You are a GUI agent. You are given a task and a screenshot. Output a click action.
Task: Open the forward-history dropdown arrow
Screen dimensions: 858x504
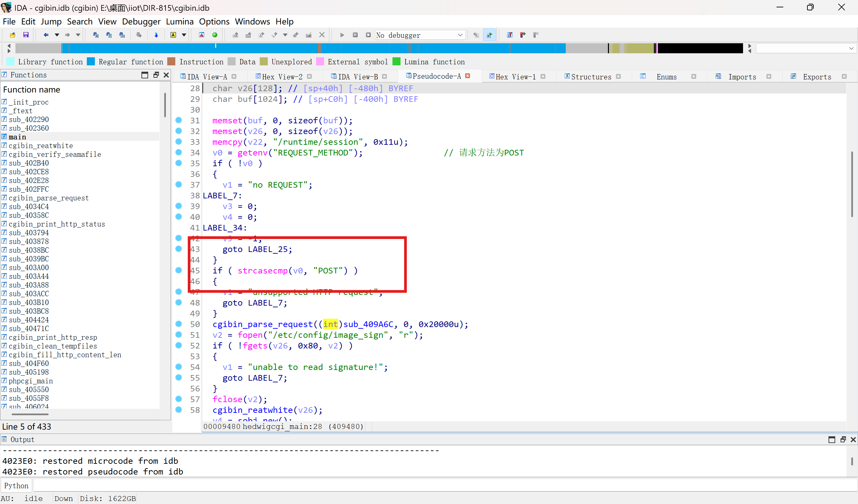(78, 35)
